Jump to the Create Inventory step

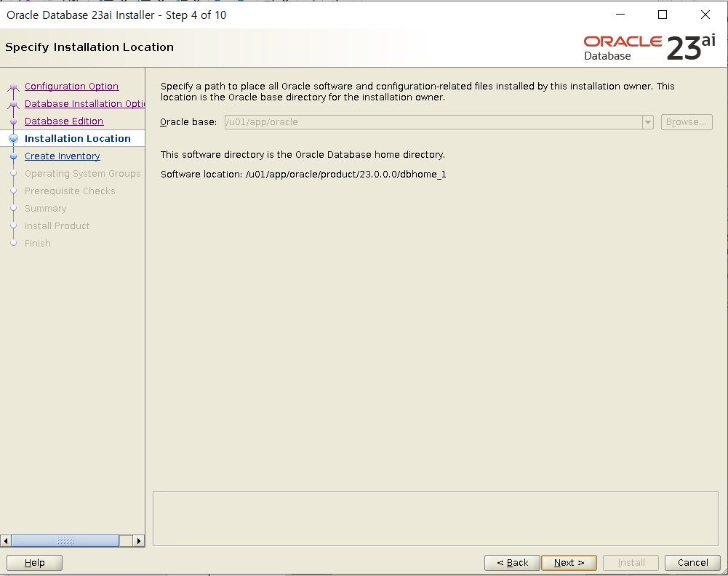(x=63, y=156)
